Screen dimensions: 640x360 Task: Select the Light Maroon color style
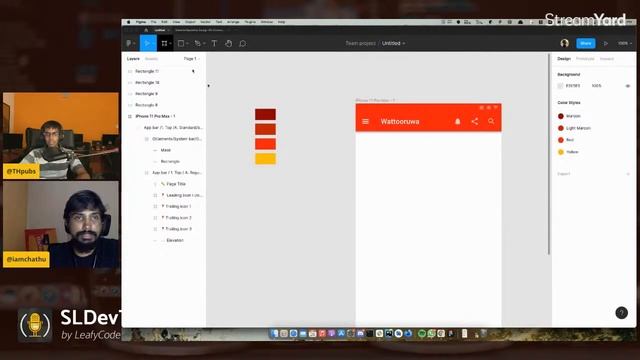(574, 128)
